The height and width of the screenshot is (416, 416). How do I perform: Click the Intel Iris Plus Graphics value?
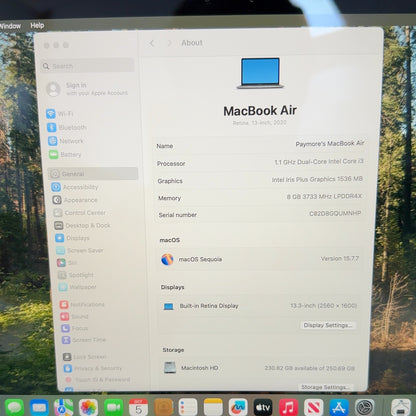[317, 179]
